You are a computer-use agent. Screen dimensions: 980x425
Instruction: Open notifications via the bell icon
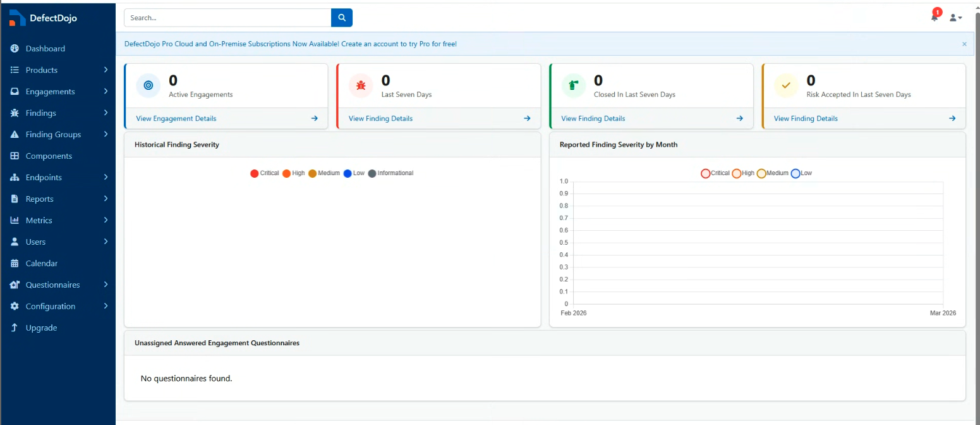[934, 17]
